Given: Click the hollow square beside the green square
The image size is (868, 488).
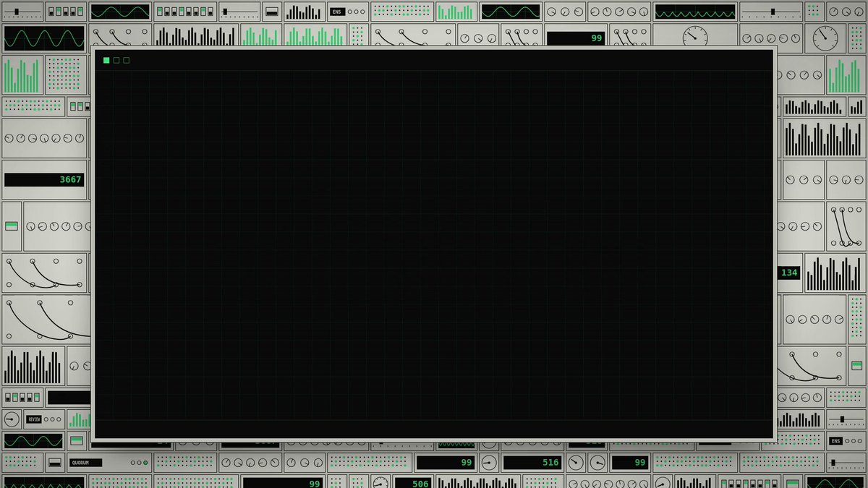Looking at the screenshot, I should pos(116,60).
